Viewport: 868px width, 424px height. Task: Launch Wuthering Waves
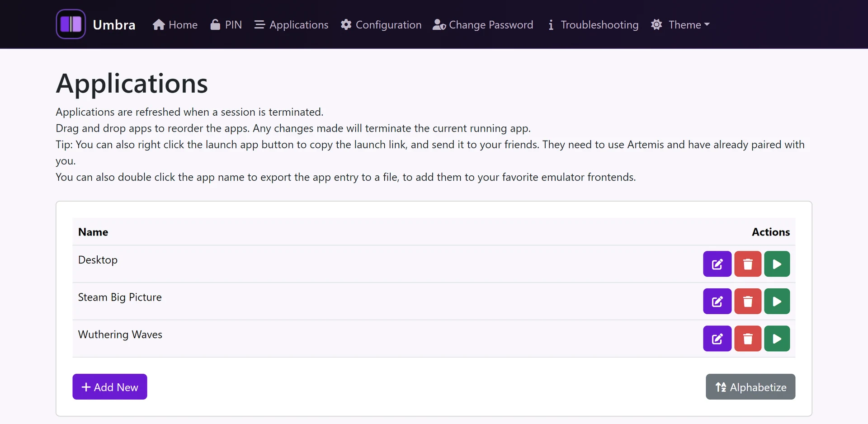[777, 339]
